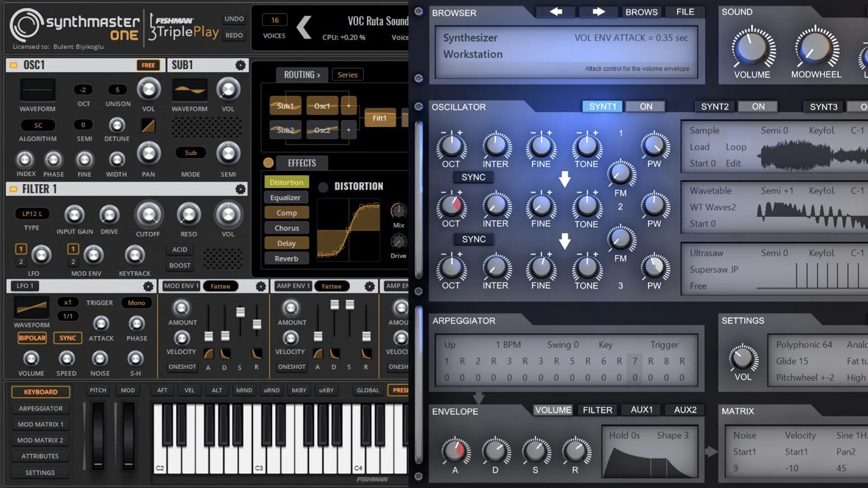Open the filter TYPE LP12 L dropdown
The width and height of the screenshot is (868, 488).
pos(32,214)
